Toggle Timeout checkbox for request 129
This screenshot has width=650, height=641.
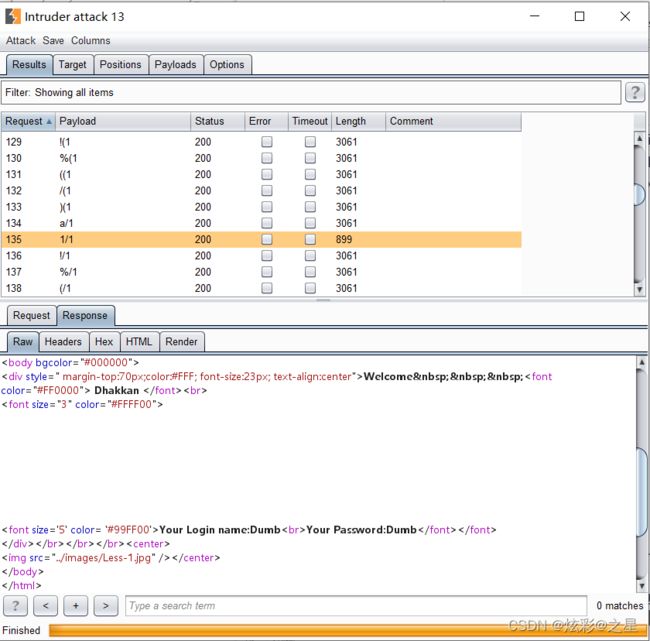[x=310, y=142]
